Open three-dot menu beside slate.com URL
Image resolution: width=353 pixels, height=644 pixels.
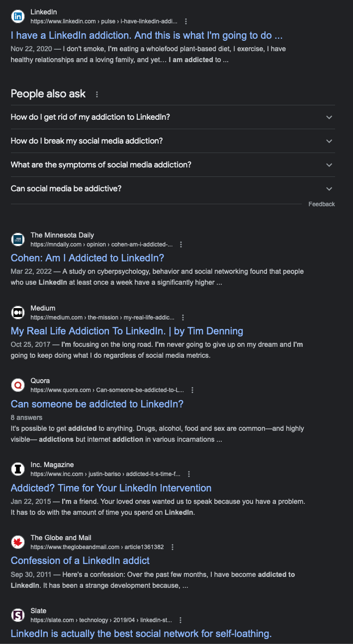[180, 620]
